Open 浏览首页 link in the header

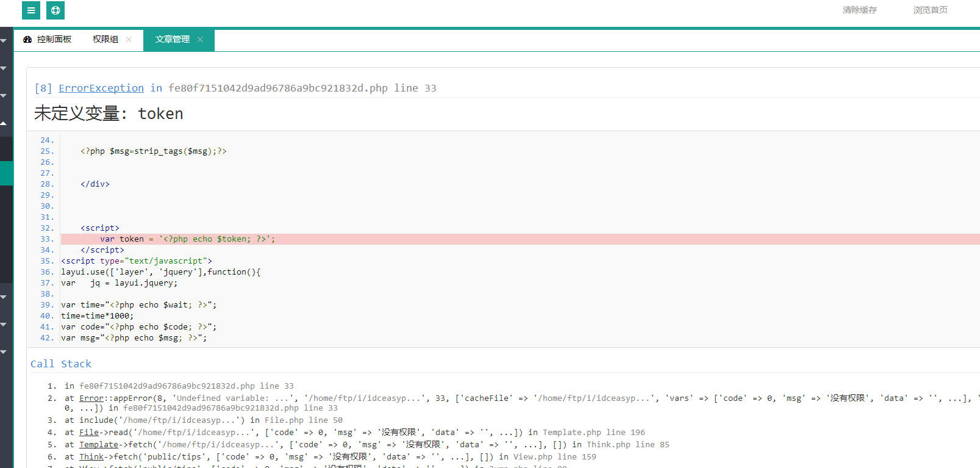tap(931, 10)
